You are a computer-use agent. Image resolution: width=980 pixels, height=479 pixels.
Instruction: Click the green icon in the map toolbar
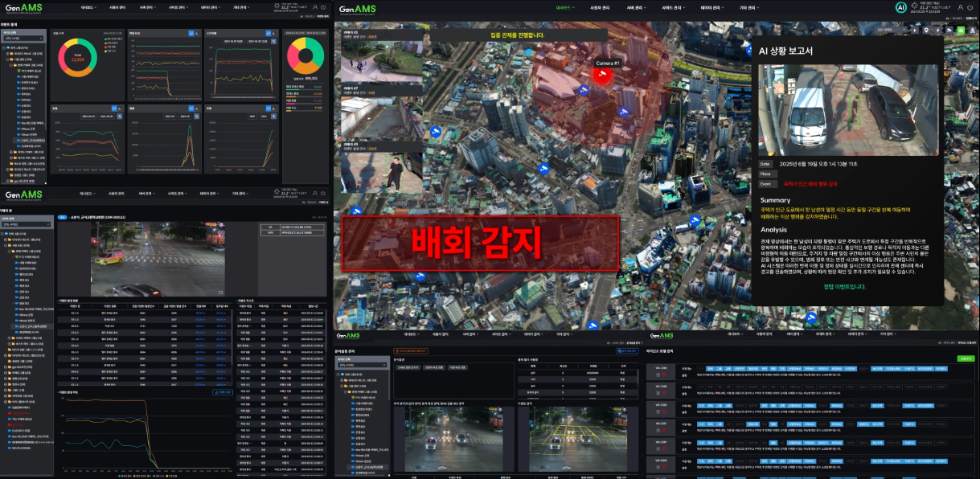tap(960, 30)
